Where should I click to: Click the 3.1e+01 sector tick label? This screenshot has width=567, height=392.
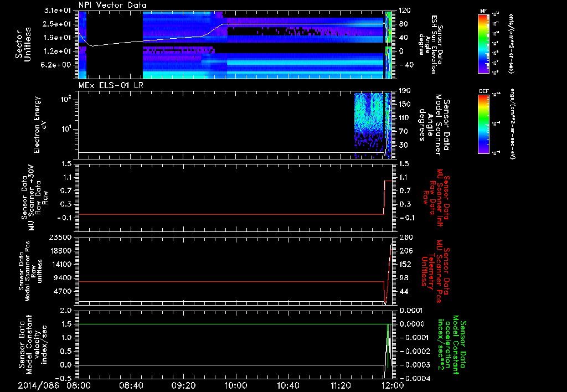click(57, 11)
